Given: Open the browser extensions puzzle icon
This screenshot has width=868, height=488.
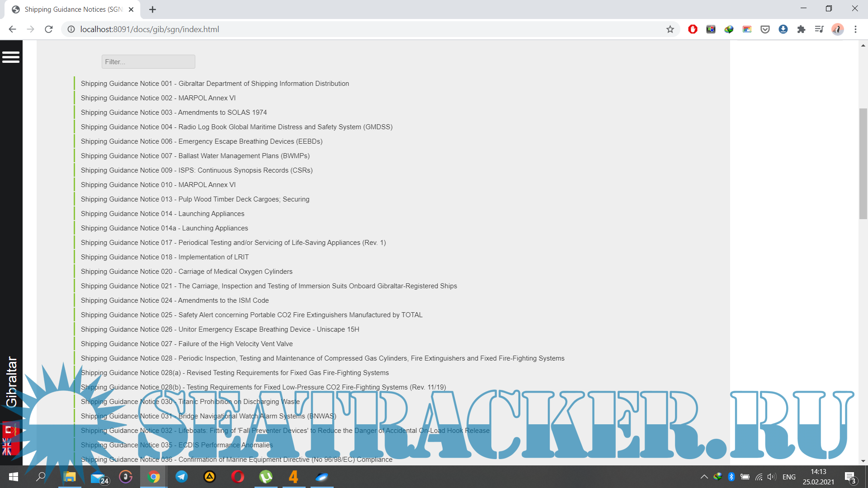Looking at the screenshot, I should point(801,29).
